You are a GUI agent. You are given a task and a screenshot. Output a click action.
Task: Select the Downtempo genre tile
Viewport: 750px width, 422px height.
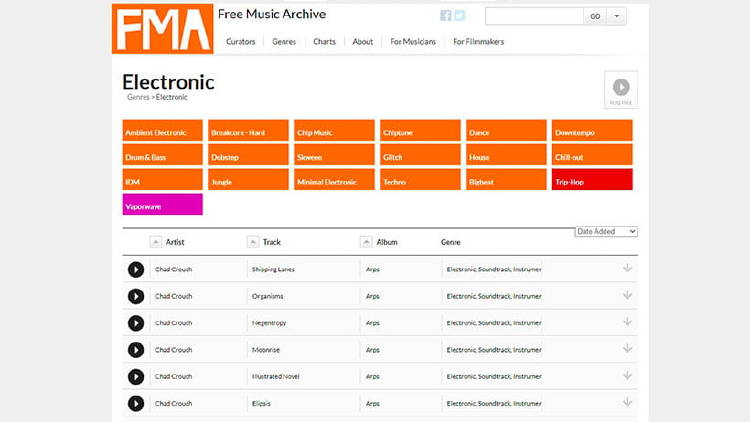point(592,130)
